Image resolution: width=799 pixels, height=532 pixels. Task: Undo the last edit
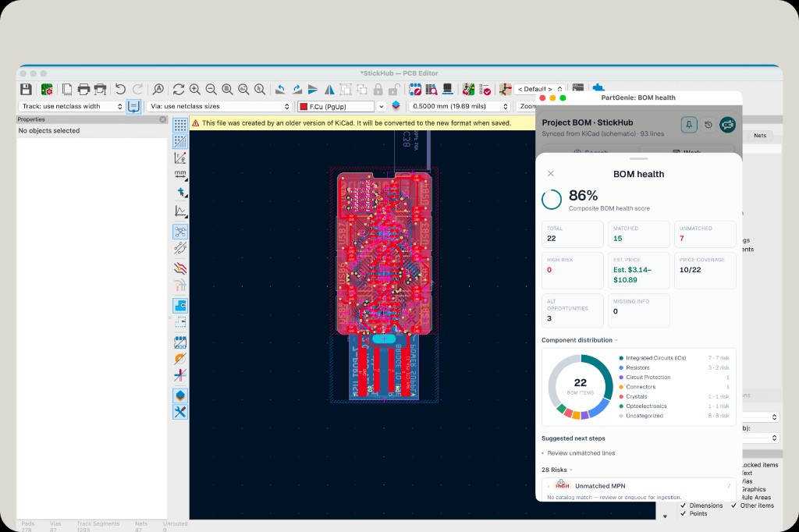click(120, 89)
